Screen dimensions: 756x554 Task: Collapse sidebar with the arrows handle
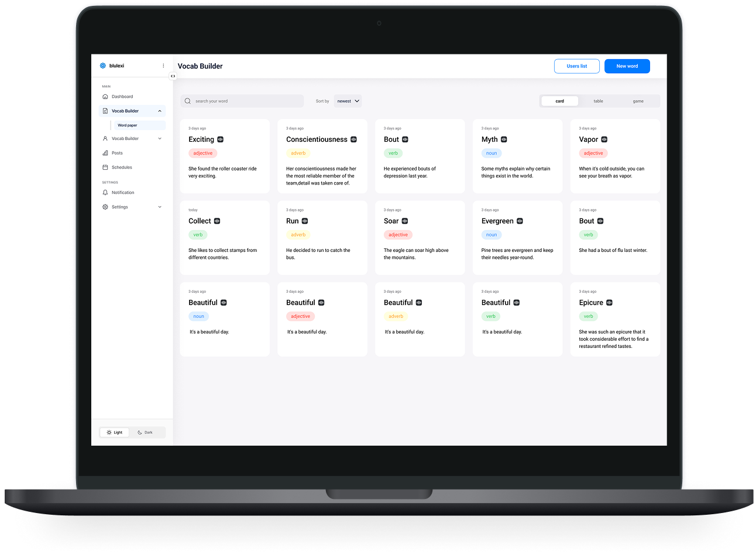(173, 76)
